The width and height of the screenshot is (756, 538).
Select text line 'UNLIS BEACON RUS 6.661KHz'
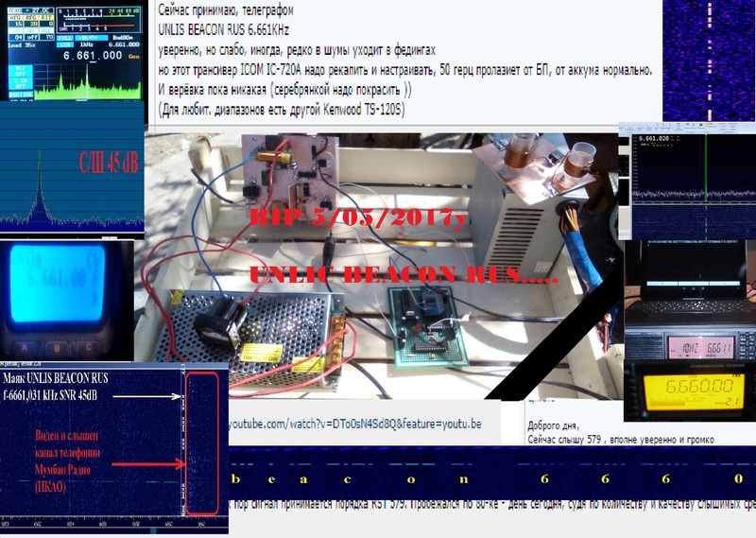(224, 30)
